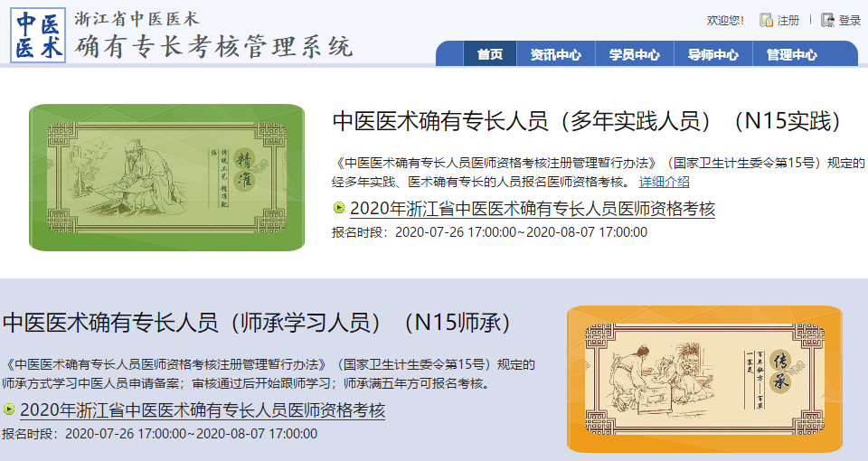Click the 中医医术 site logo
The width and height of the screenshot is (868, 461).
[x=38, y=35]
